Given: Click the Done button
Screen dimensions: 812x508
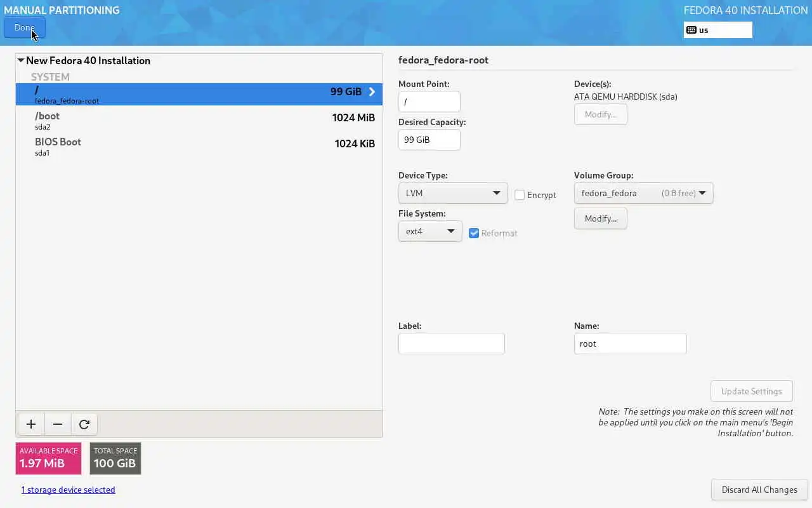Looking at the screenshot, I should [25, 28].
